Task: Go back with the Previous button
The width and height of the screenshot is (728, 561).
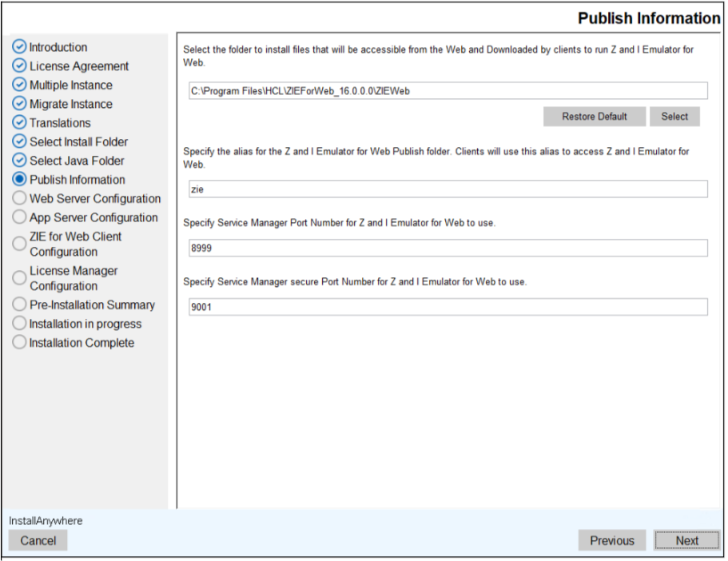Action: click(611, 540)
